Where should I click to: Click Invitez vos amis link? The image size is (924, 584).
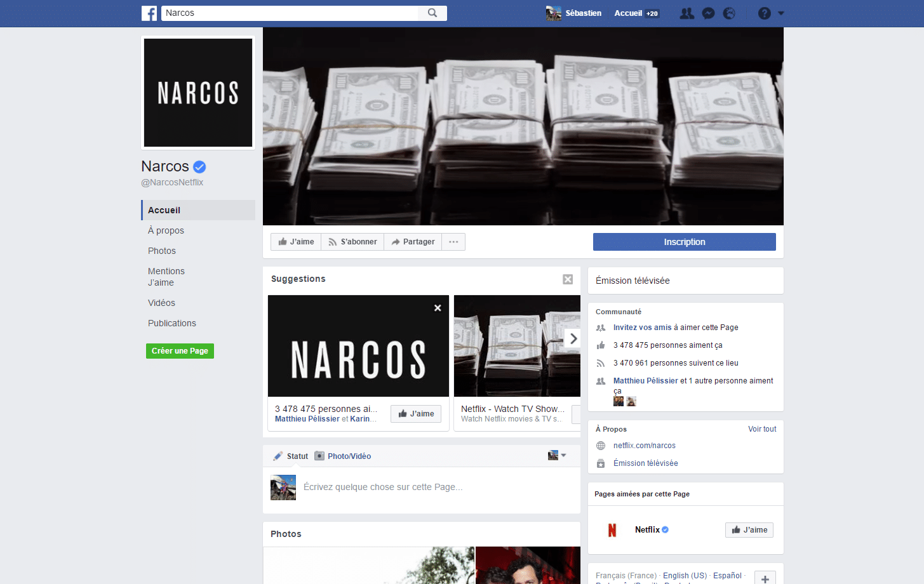click(x=642, y=328)
